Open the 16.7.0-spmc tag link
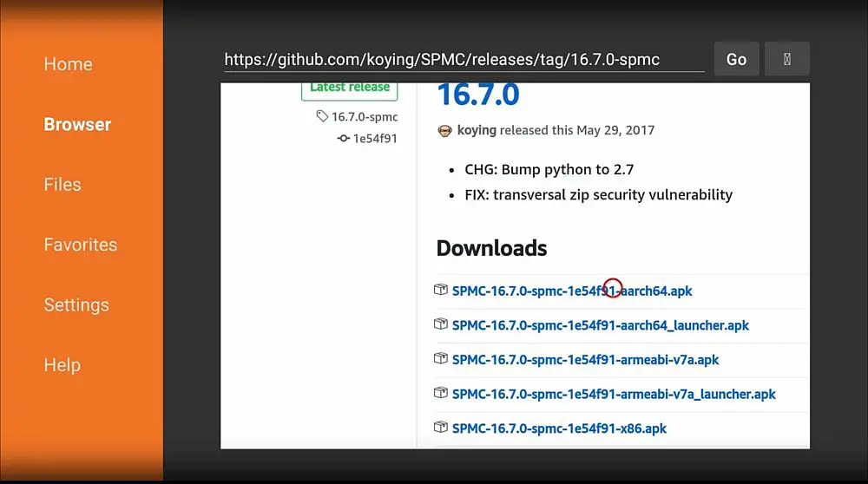Viewport: 868px width, 484px height. click(x=365, y=117)
